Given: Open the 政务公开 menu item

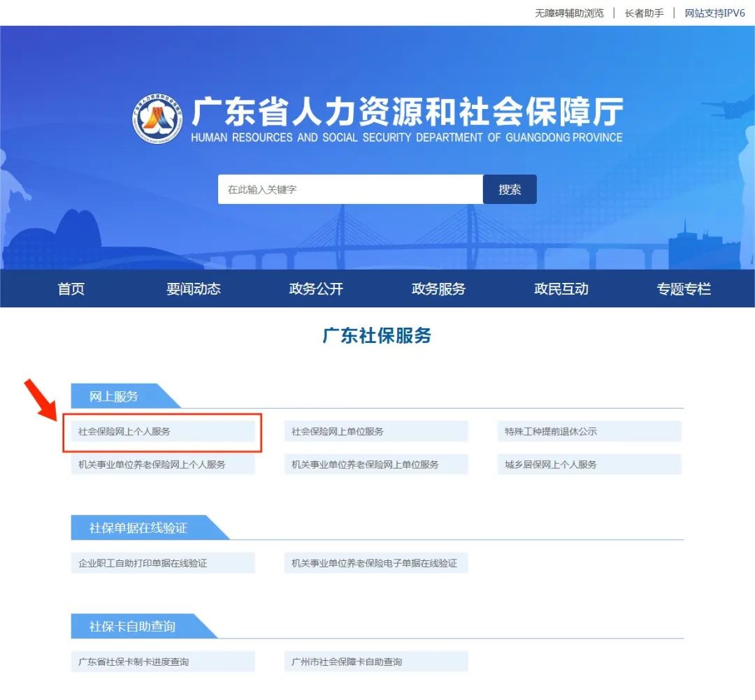Looking at the screenshot, I should [x=315, y=289].
